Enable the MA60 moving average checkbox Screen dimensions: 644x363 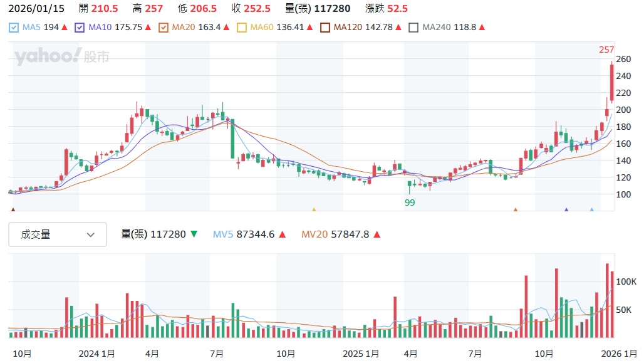[x=242, y=28]
